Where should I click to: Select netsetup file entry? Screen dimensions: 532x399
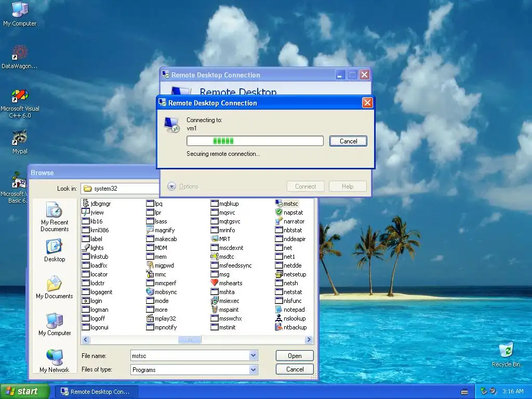pos(290,274)
